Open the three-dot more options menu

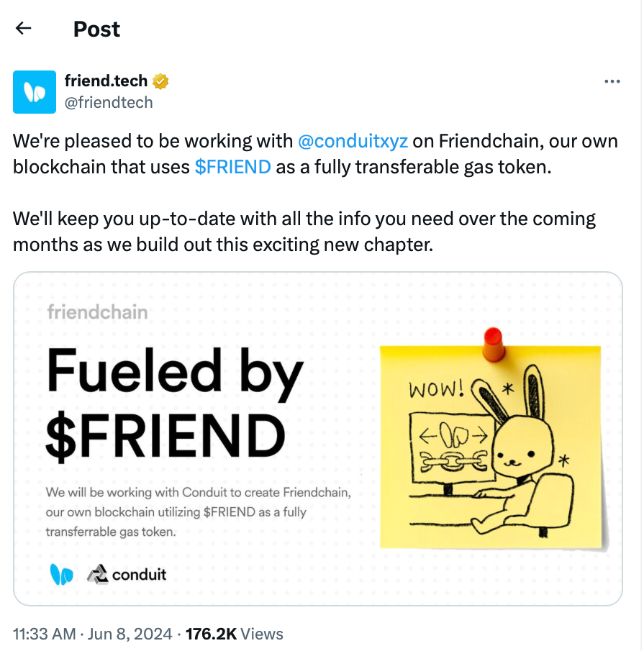click(612, 81)
